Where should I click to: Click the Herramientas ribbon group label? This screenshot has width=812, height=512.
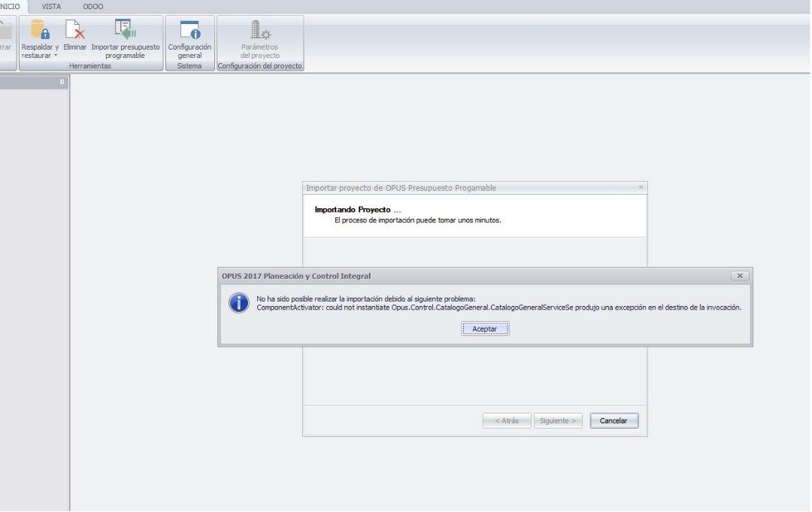click(89, 66)
